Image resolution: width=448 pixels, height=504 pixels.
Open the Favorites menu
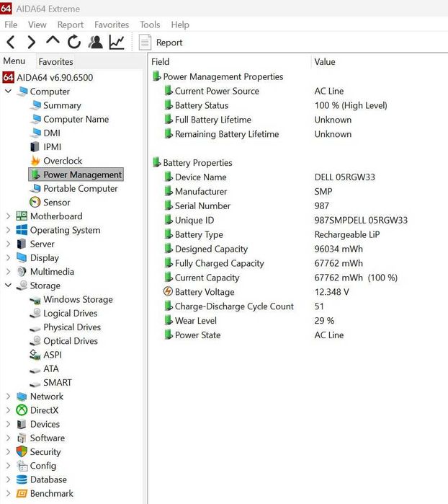click(x=112, y=25)
